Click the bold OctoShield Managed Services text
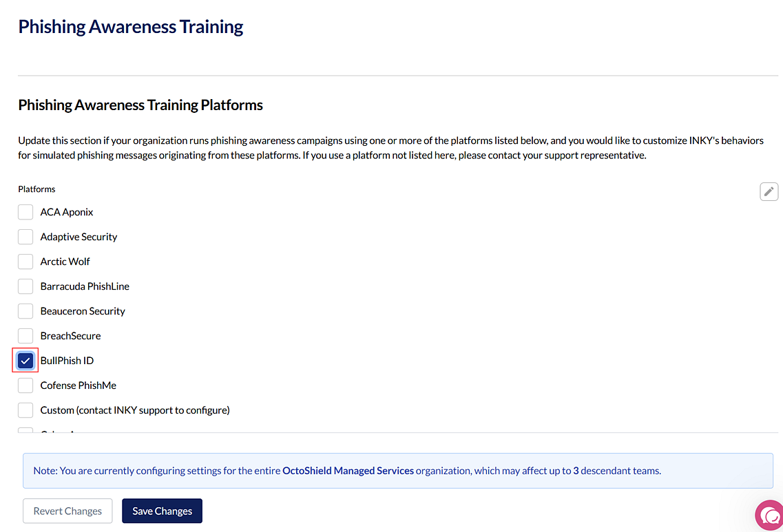Screen dimensions: 783x532 point(348,471)
